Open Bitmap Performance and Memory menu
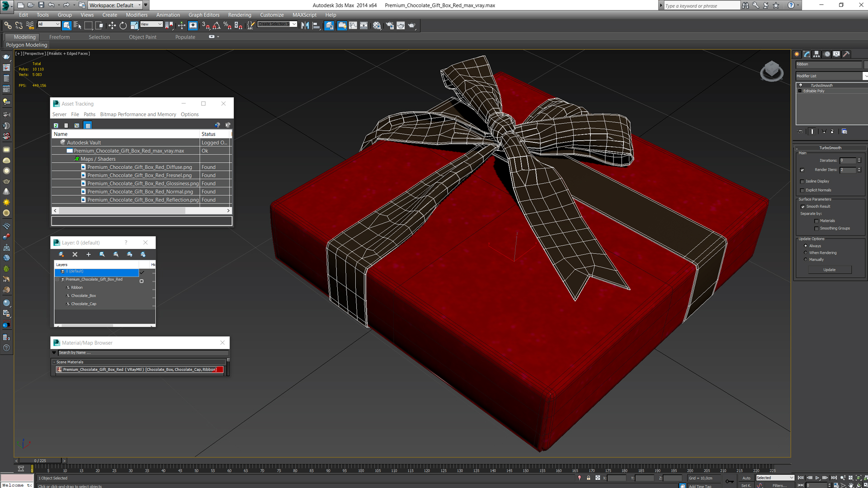Image resolution: width=868 pixels, height=488 pixels. point(138,114)
